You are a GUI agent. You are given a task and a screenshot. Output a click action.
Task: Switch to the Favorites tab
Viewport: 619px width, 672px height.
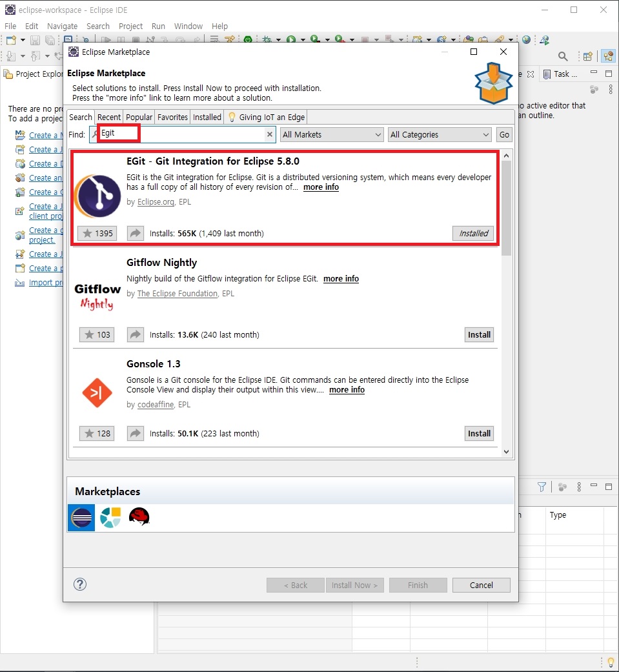(172, 117)
